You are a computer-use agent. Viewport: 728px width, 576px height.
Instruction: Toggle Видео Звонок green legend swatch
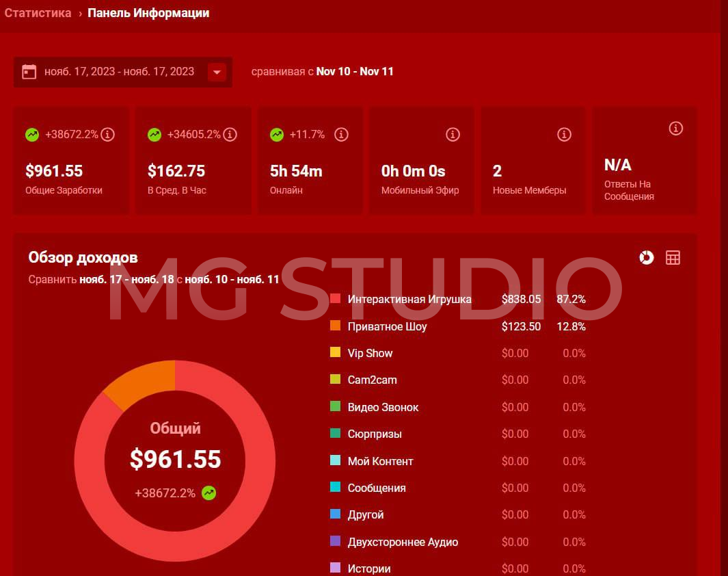tap(335, 407)
